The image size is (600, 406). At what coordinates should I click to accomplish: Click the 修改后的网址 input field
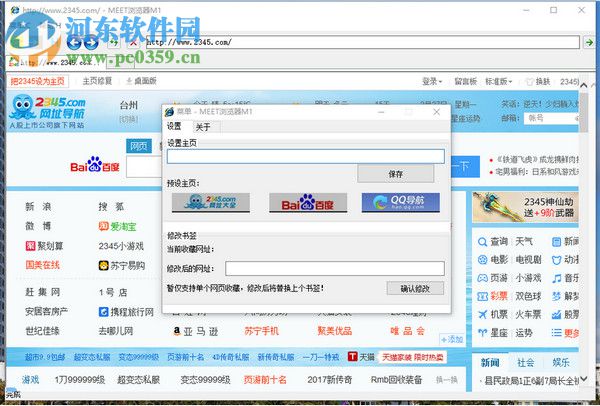pos(335,268)
